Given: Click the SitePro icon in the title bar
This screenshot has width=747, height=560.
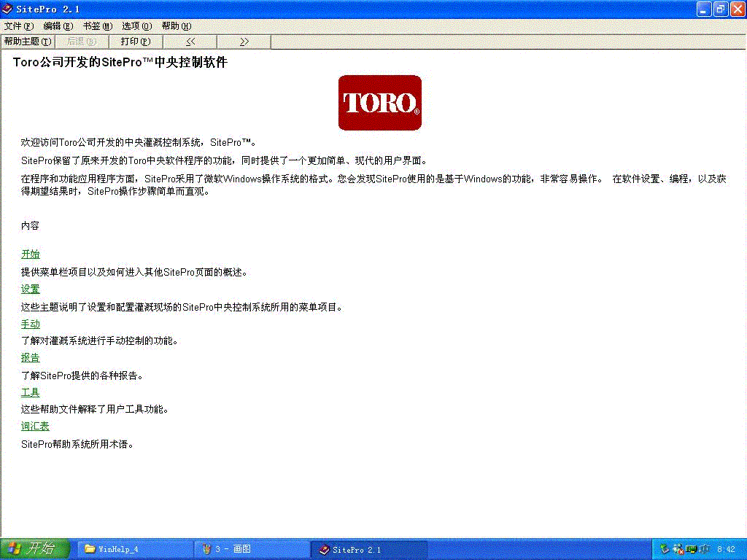Looking at the screenshot, I should [x=7, y=9].
